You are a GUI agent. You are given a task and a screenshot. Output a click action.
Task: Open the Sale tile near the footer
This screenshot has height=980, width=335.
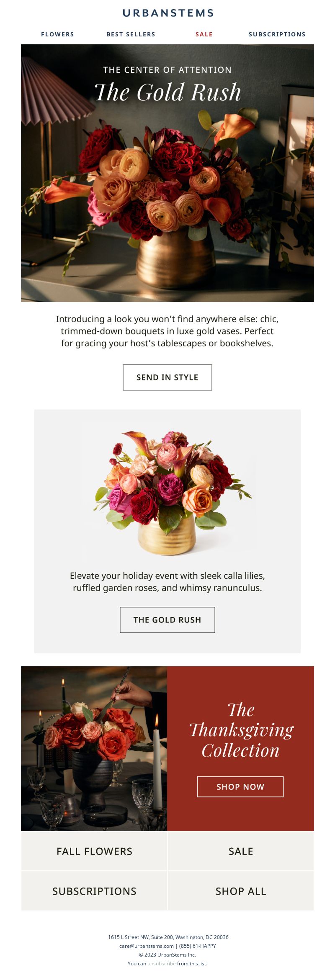241,851
